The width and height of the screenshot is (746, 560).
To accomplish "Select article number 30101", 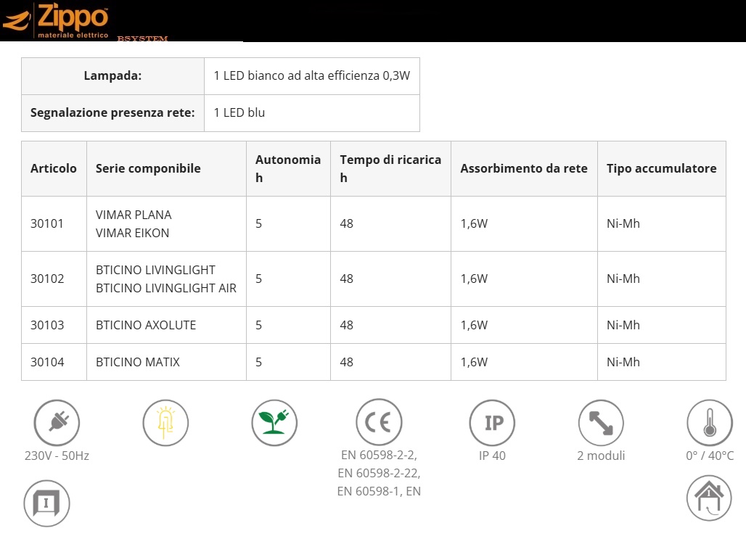I will pyautogui.click(x=47, y=223).
